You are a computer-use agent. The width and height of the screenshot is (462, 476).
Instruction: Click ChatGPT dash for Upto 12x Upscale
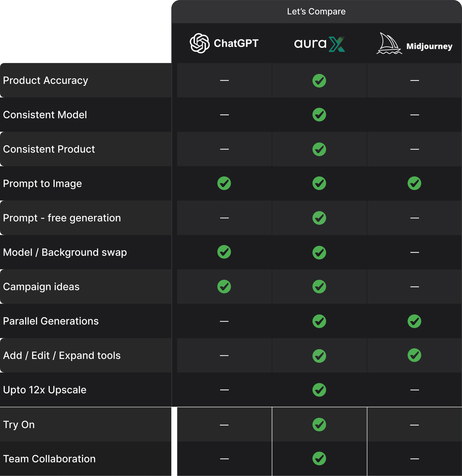click(224, 390)
